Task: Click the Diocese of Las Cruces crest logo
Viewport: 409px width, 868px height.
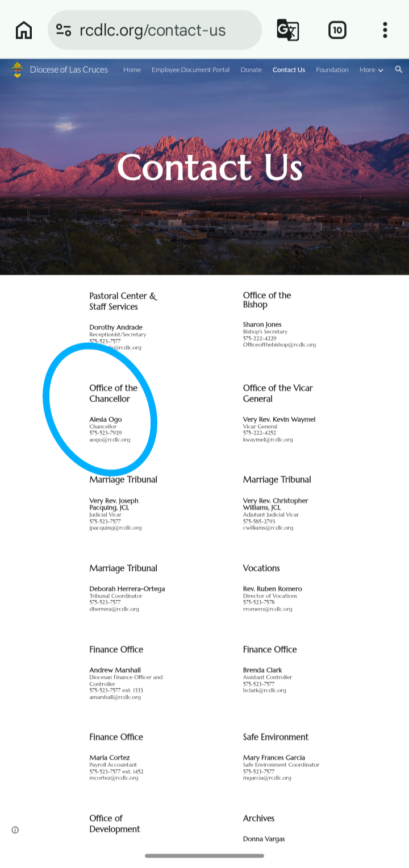Action: coord(17,70)
